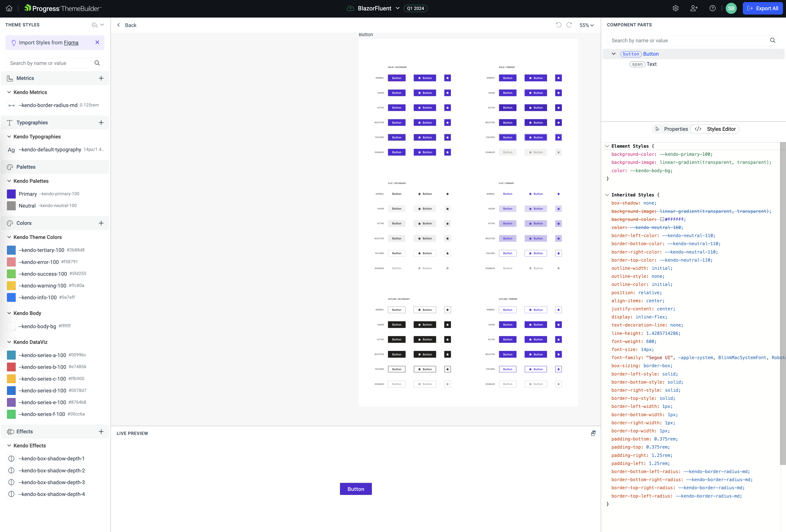
Task: Click the Typographies T section icon
Action: coord(10,123)
